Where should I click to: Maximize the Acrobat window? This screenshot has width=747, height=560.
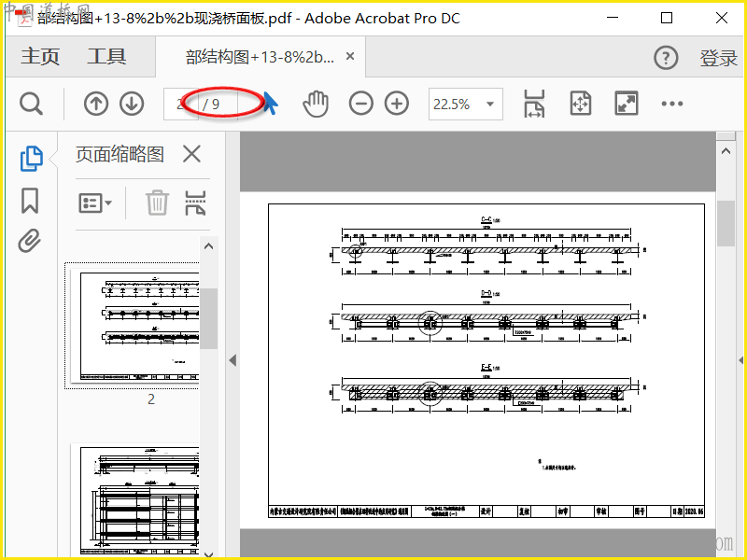point(667,18)
